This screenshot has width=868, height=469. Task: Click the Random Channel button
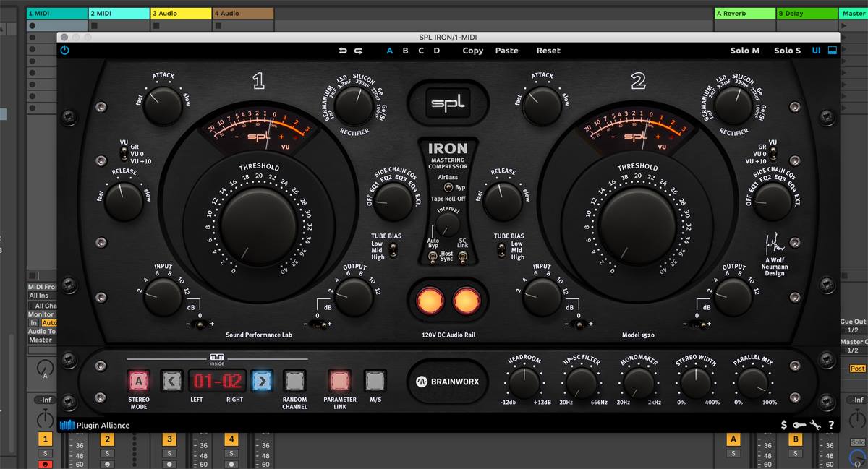click(x=294, y=381)
